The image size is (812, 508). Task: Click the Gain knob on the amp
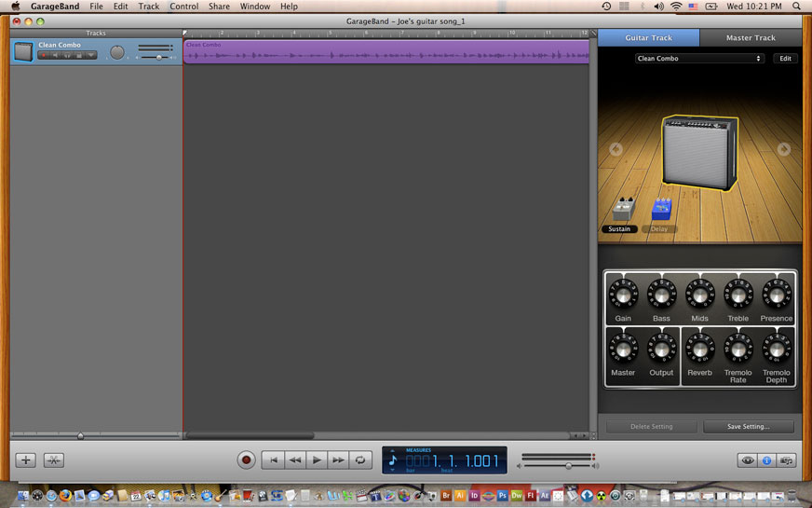(x=623, y=295)
